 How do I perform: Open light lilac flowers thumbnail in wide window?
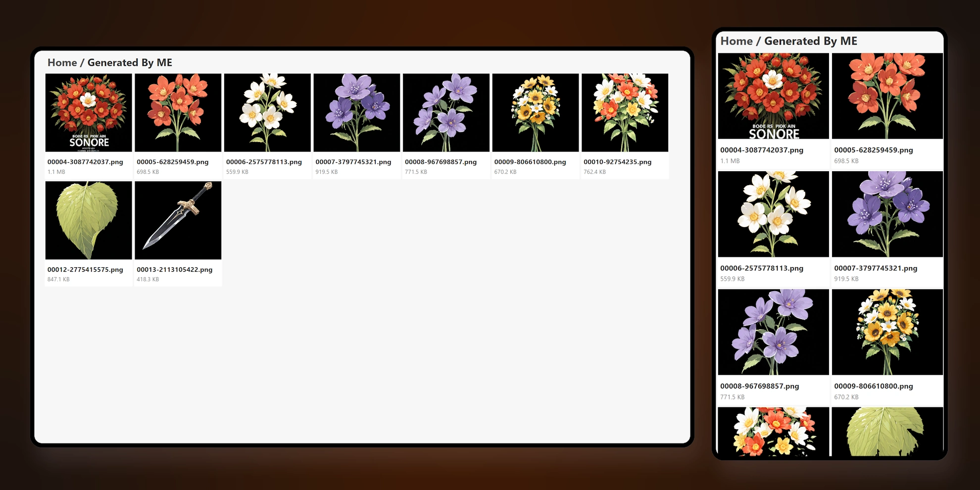click(x=446, y=113)
